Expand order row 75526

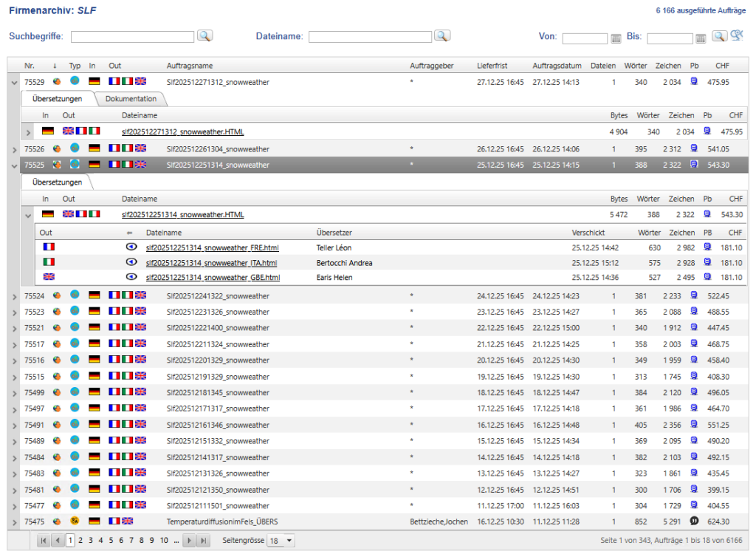(15, 149)
